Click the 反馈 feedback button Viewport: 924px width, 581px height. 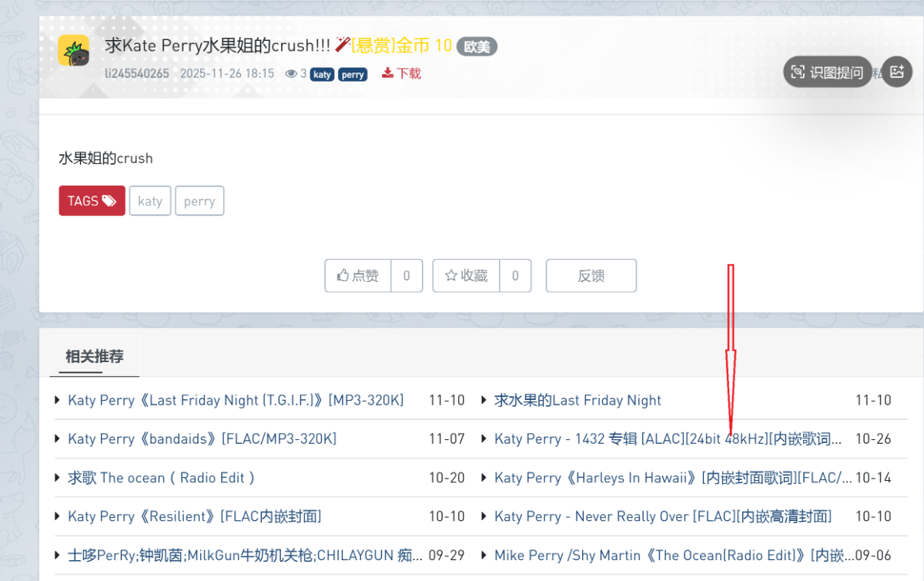[x=591, y=275]
